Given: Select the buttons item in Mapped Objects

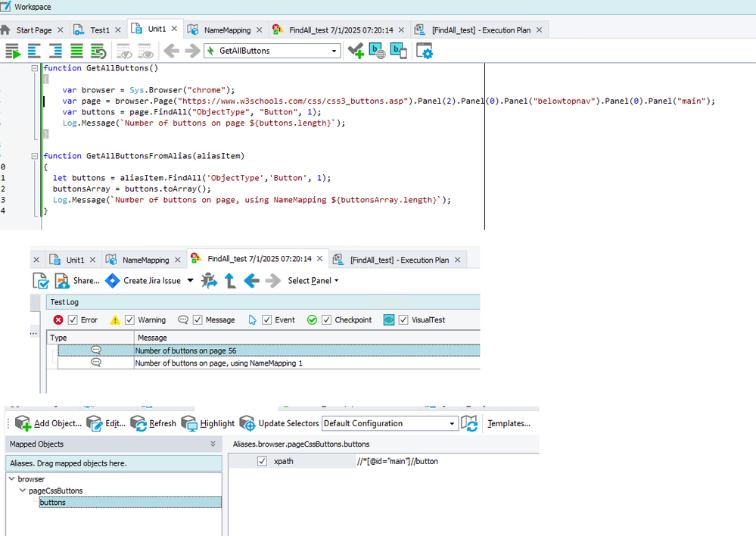Looking at the screenshot, I should pos(53,502).
